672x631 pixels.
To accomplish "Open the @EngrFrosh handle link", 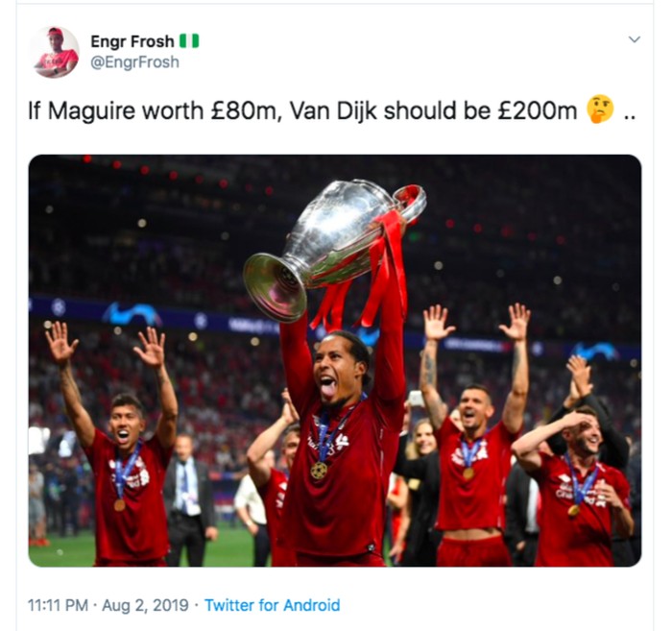I will (x=134, y=62).
